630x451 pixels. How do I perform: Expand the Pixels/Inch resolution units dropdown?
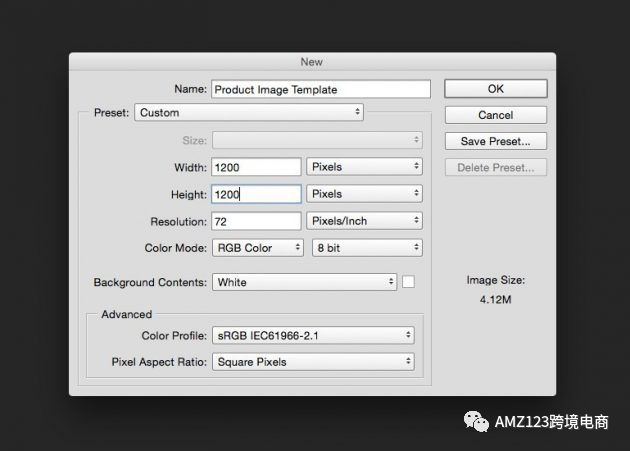click(365, 221)
